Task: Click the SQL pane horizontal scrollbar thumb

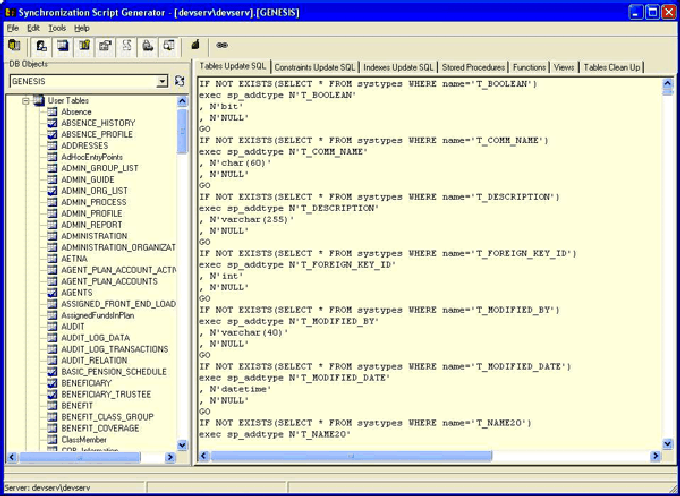Action: coord(351,456)
